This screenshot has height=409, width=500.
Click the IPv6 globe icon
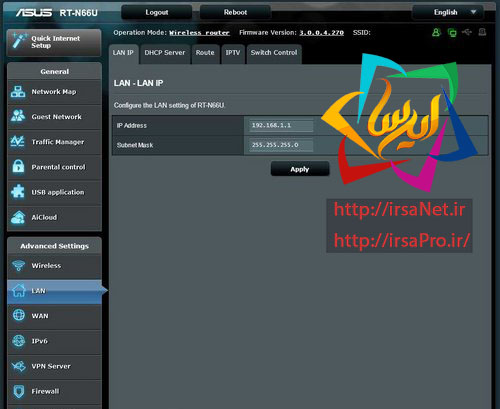click(x=19, y=341)
